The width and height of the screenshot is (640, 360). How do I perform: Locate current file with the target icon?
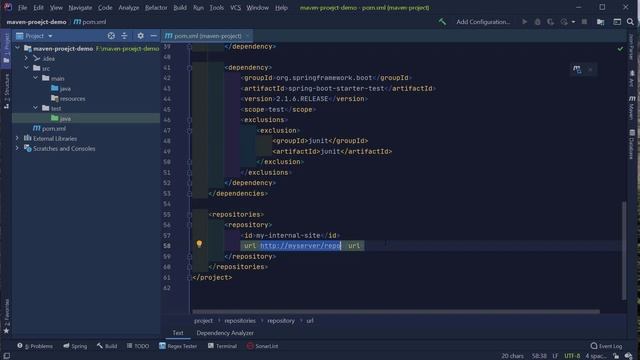[x=111, y=36]
